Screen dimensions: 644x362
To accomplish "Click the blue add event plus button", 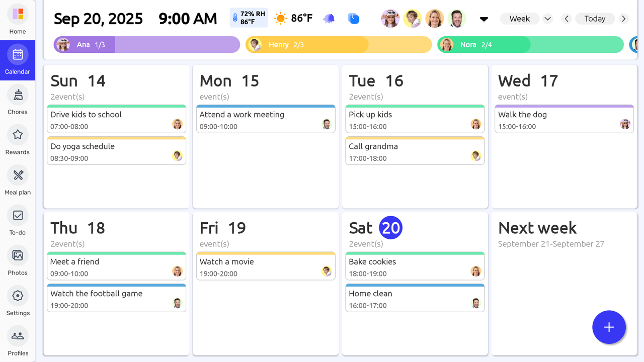I will click(609, 327).
